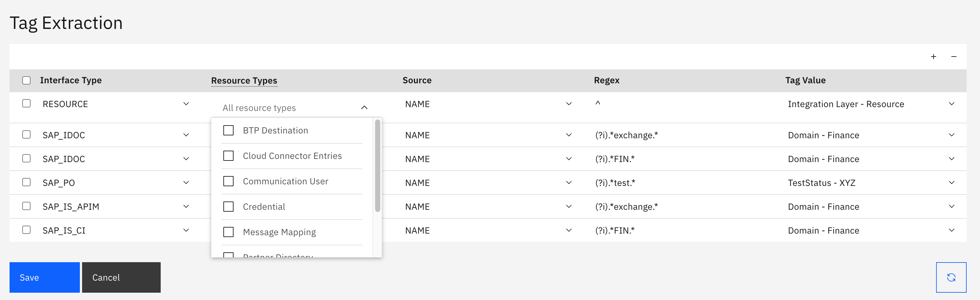Viewport: 980px width, 300px height.
Task: Click the Interface Type column header
Action: 71,80
